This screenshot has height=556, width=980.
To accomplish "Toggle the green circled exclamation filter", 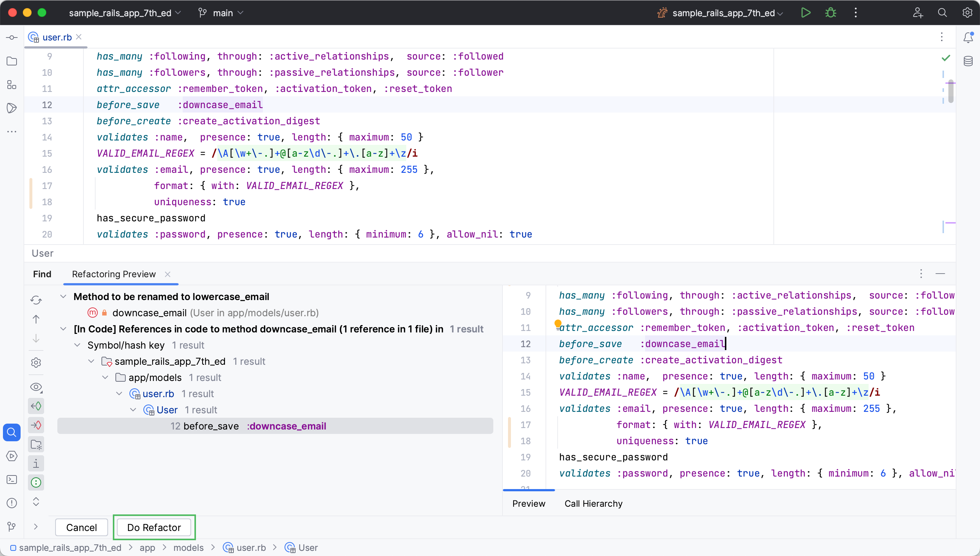I will (x=36, y=483).
